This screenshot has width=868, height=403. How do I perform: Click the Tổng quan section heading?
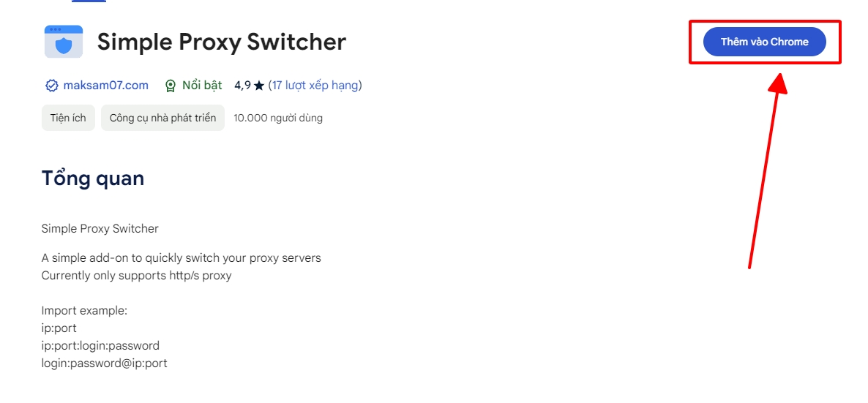pyautogui.click(x=93, y=178)
